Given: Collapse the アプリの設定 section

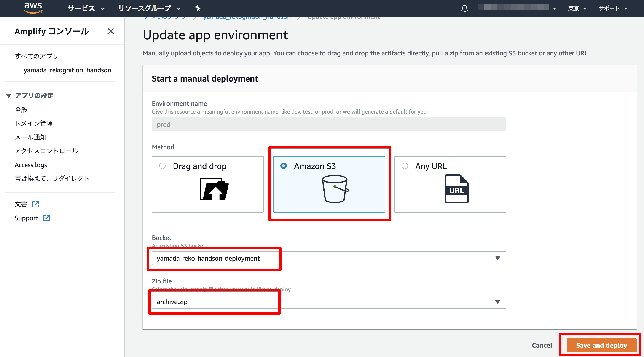Looking at the screenshot, I should (x=9, y=96).
